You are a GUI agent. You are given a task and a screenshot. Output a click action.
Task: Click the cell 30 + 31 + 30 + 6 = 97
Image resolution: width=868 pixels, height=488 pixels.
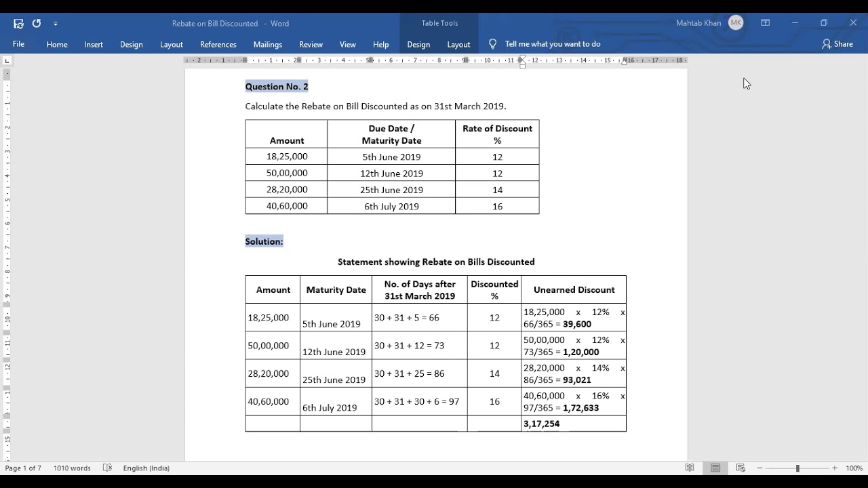(419, 401)
